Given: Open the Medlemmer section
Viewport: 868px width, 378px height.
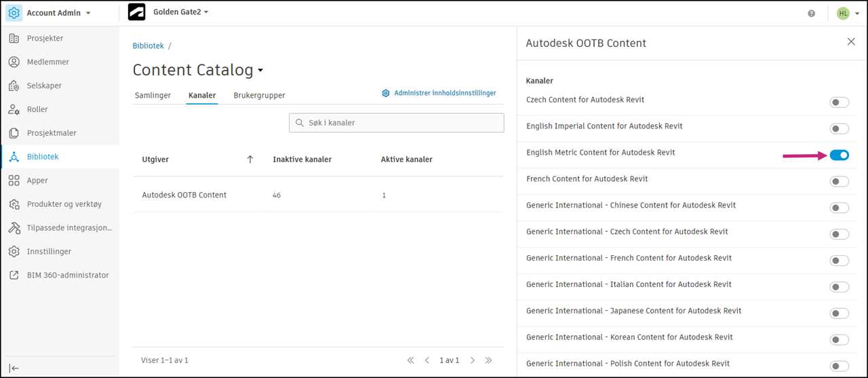Looking at the screenshot, I should 47,62.
